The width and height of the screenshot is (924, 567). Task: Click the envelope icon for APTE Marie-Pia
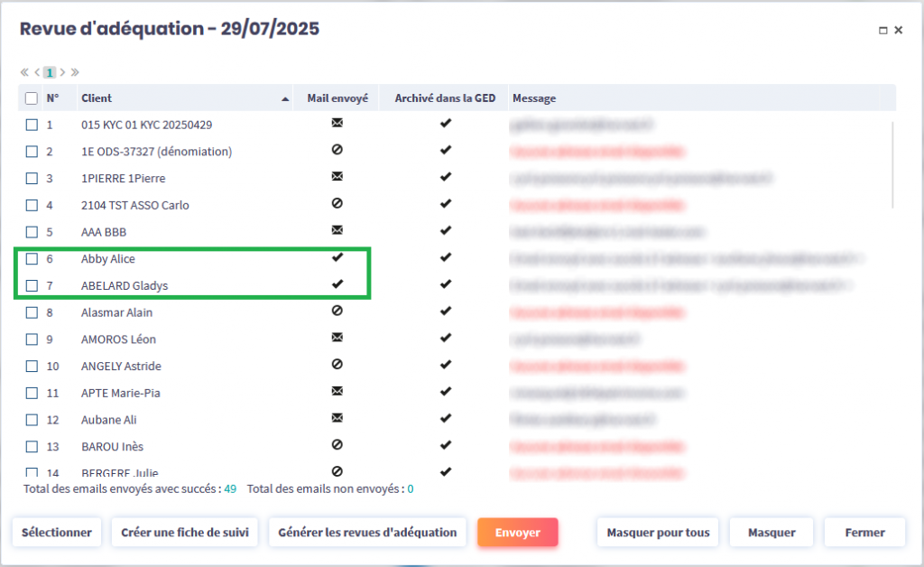pos(337,392)
